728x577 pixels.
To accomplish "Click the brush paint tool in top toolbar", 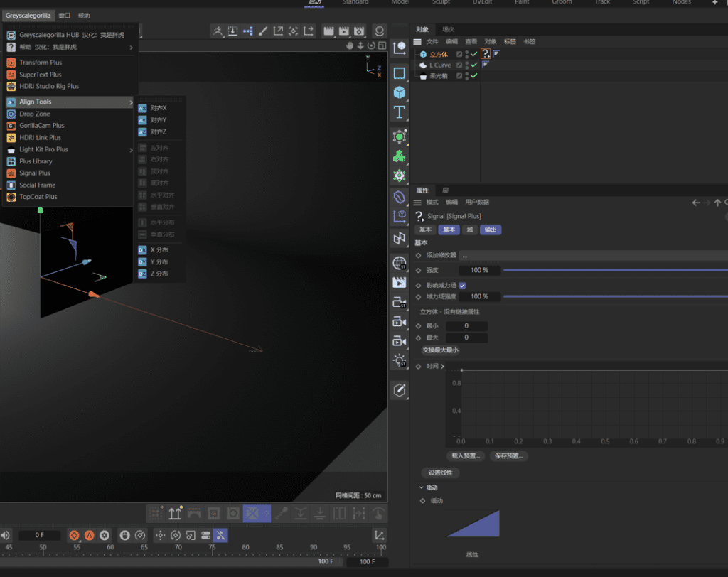I will pyautogui.click(x=263, y=31).
